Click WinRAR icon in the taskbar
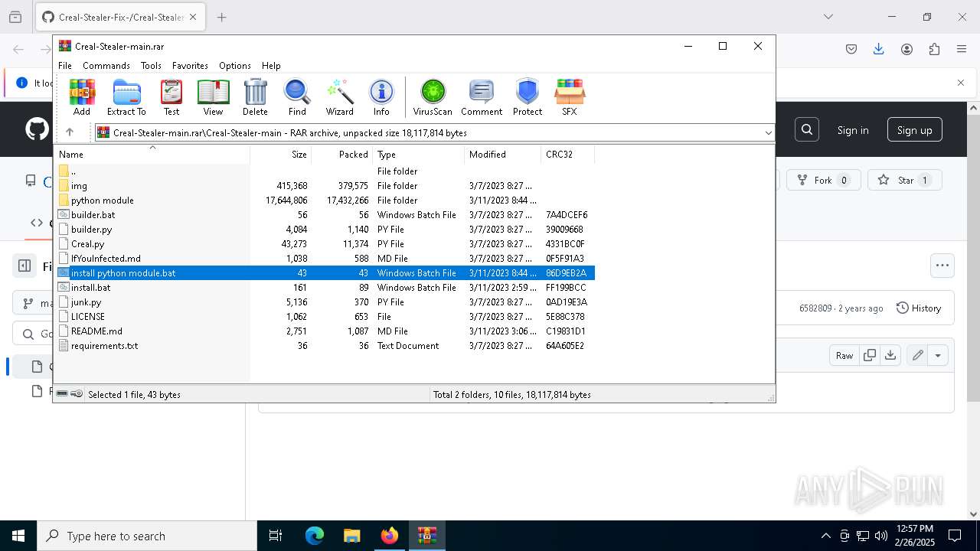This screenshot has width=980, height=551. point(427,536)
